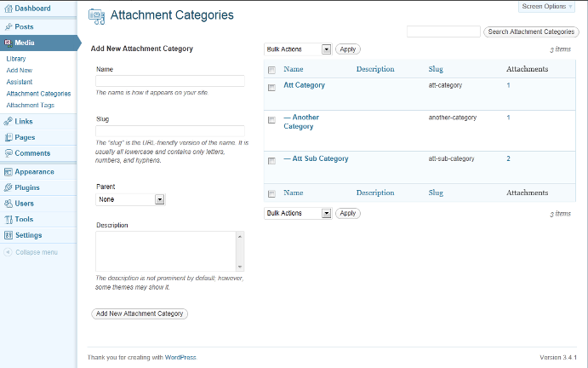The width and height of the screenshot is (588, 368).
Task: Click the Links chain icon
Action: 8,122
